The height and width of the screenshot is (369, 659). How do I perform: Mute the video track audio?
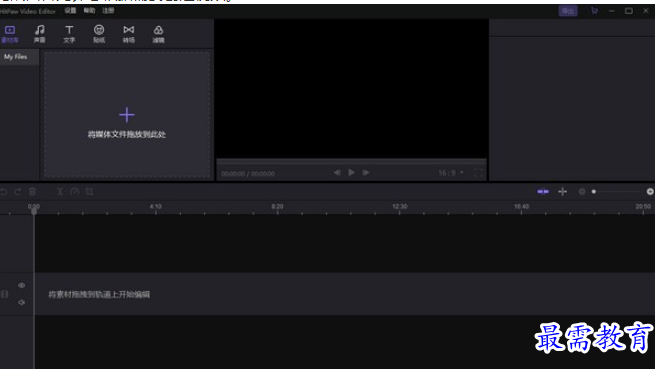(x=21, y=302)
